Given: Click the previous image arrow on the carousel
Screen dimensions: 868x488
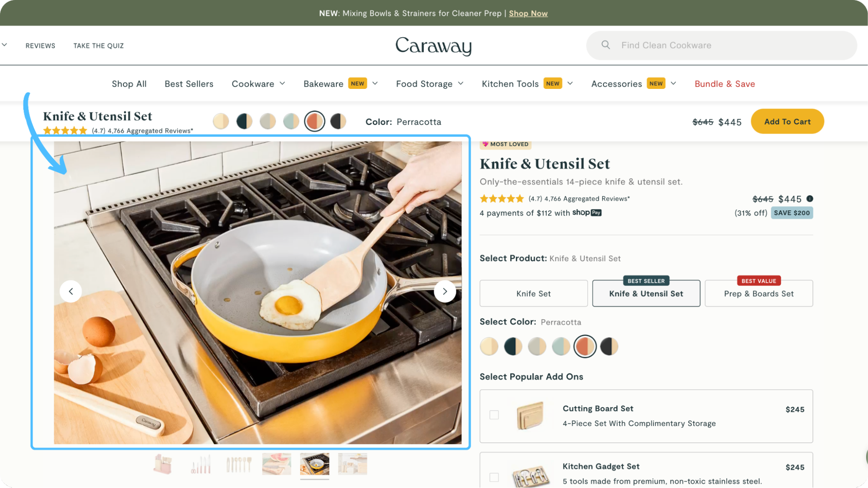Looking at the screenshot, I should (71, 291).
